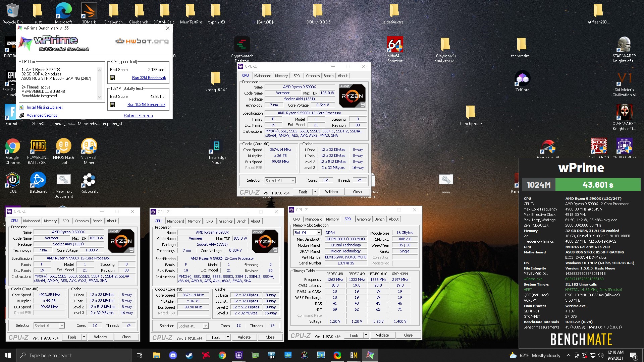
Task: Open Discord from the taskbar
Action: [x=173, y=355]
